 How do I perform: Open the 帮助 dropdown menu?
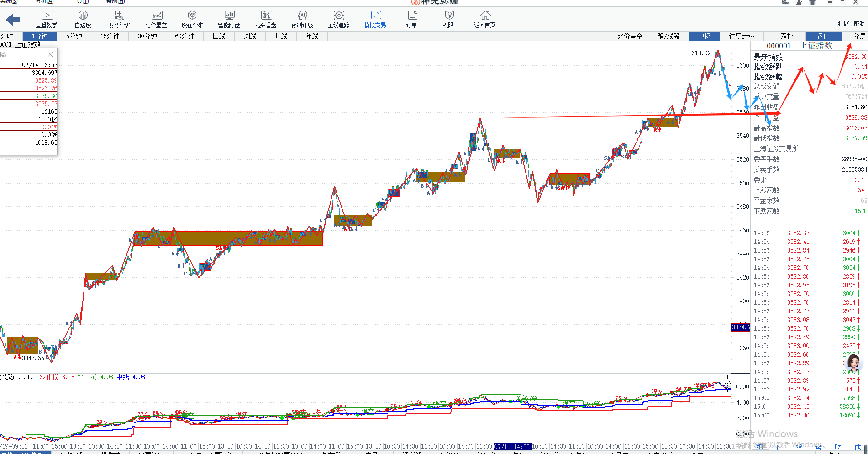point(859,24)
